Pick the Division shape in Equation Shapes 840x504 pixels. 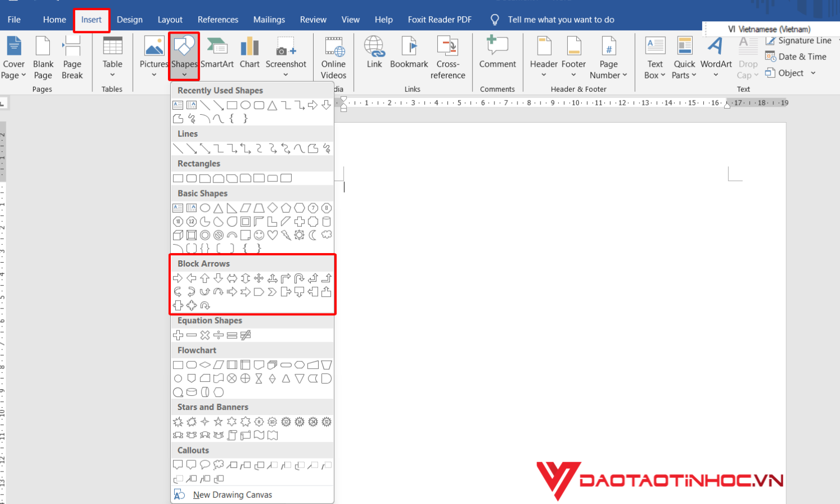pos(218,335)
